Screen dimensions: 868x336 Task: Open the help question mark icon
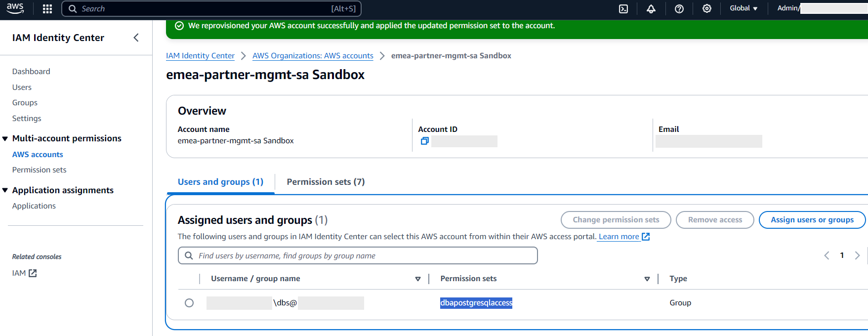[x=679, y=8]
